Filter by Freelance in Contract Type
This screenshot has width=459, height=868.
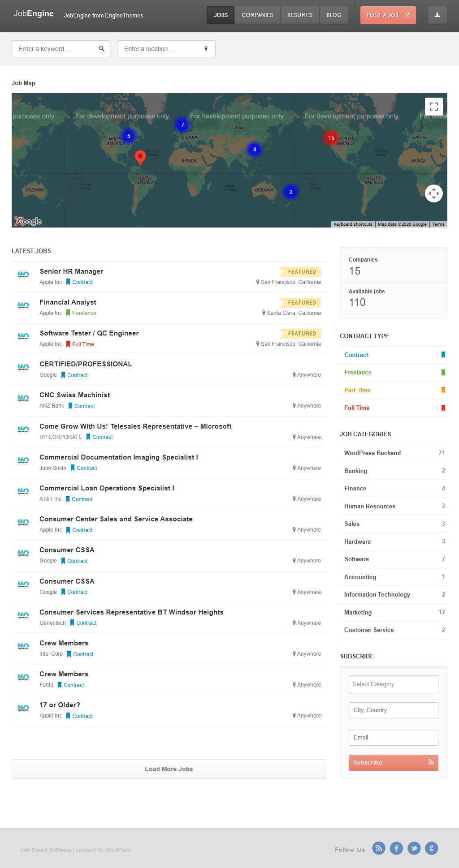click(358, 373)
